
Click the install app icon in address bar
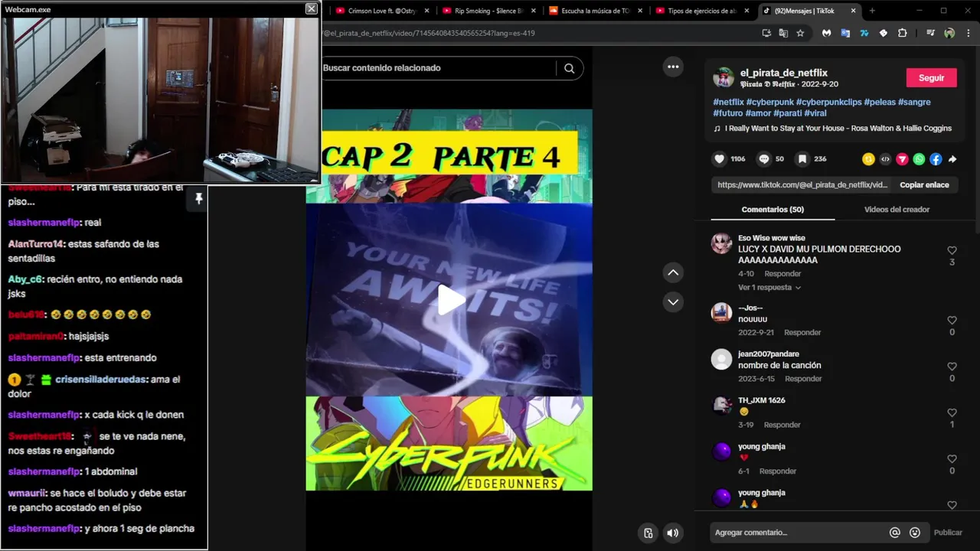[x=766, y=33]
